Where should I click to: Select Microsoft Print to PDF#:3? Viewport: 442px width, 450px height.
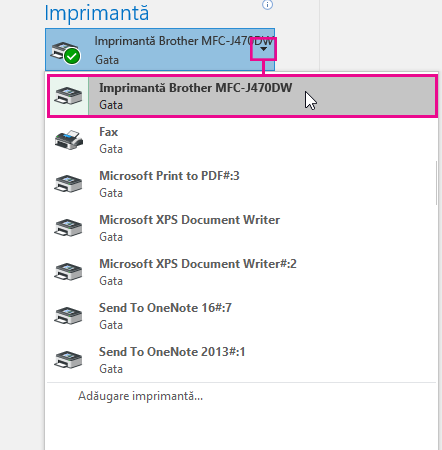[x=242, y=184]
